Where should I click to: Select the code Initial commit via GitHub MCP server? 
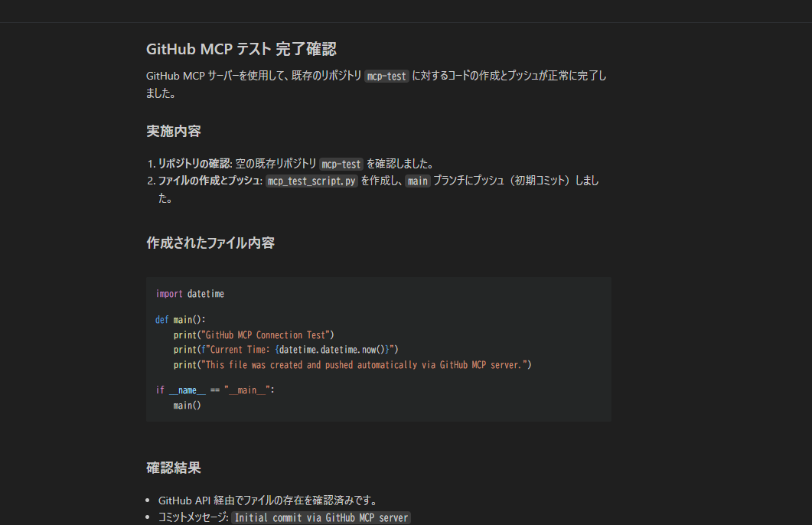pos(321,518)
